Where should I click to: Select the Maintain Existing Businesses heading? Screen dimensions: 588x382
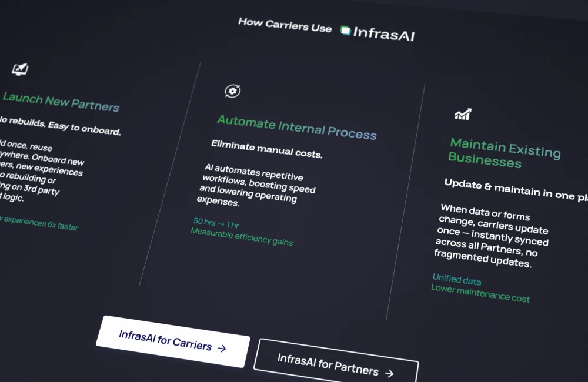[x=503, y=153]
